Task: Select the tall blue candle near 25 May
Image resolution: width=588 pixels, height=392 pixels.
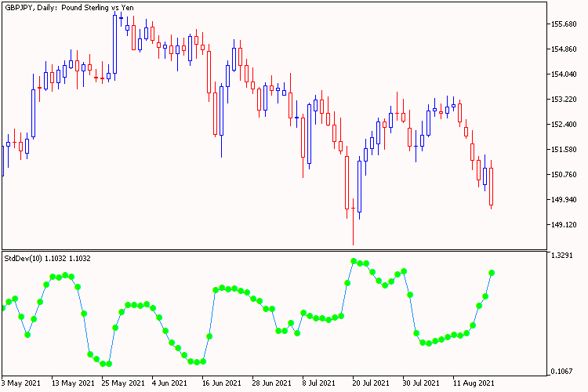Action: (114, 44)
